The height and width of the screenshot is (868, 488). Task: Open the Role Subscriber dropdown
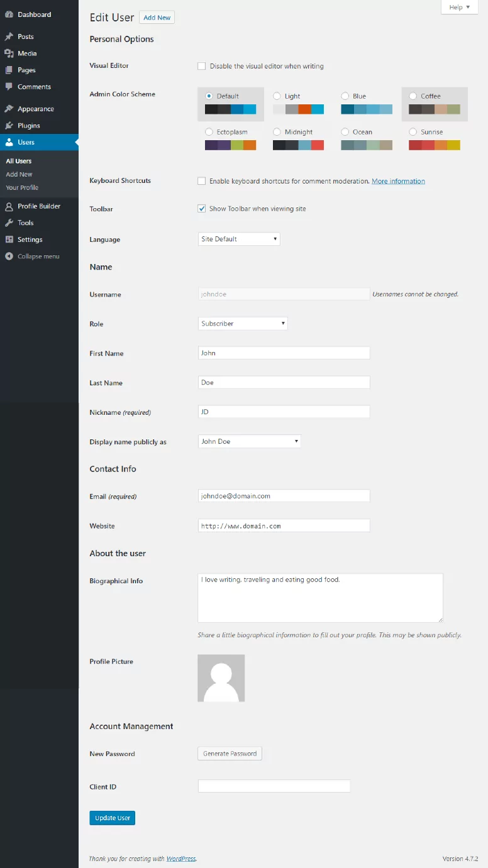click(x=243, y=324)
